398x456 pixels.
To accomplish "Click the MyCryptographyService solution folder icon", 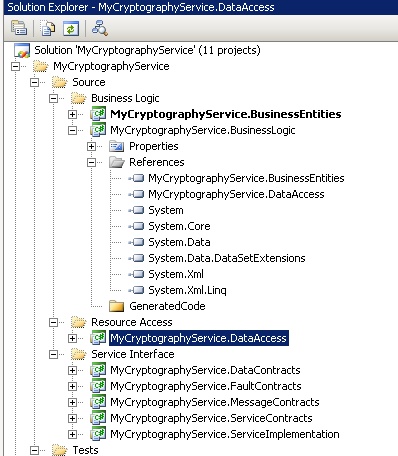I will pyautogui.click(x=41, y=66).
